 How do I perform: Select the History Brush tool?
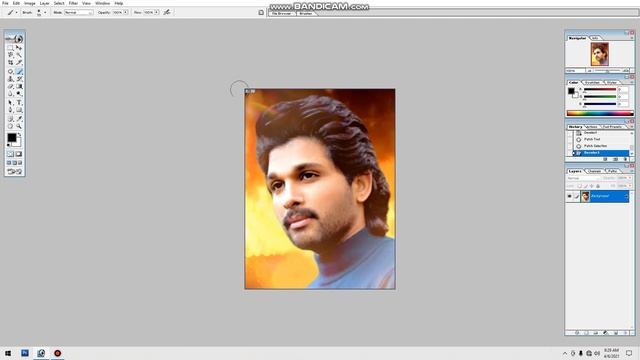click(19, 79)
